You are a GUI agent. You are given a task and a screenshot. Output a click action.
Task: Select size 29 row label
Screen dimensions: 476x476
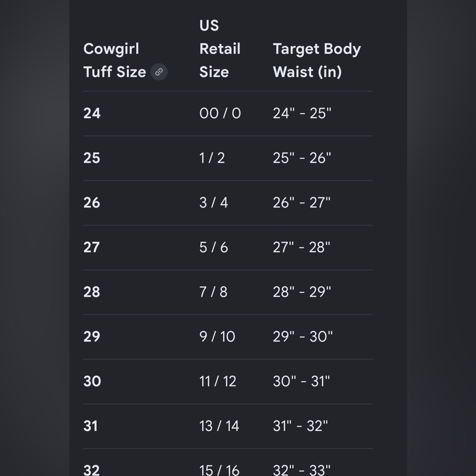(92, 337)
